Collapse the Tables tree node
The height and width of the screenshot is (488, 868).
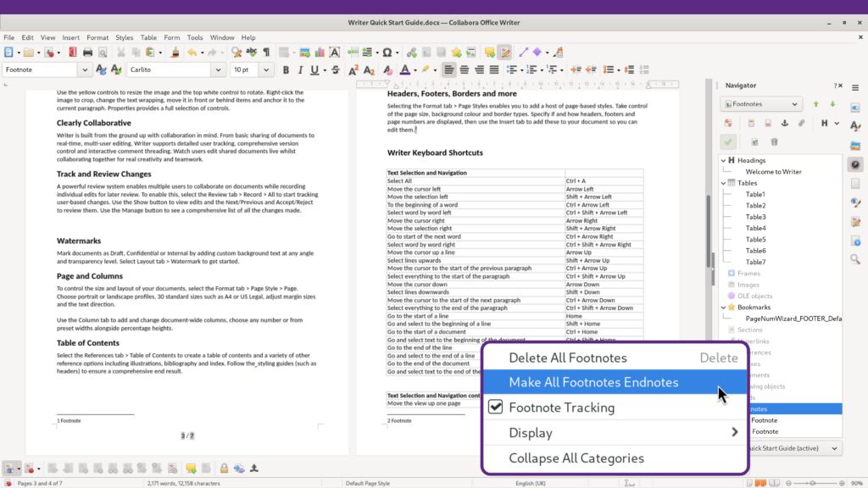coord(724,183)
